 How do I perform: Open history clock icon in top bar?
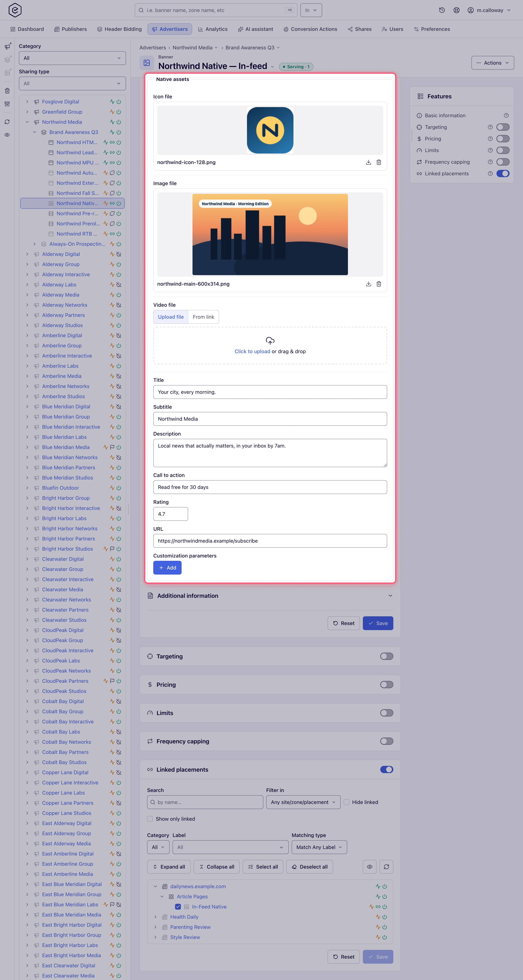click(442, 10)
